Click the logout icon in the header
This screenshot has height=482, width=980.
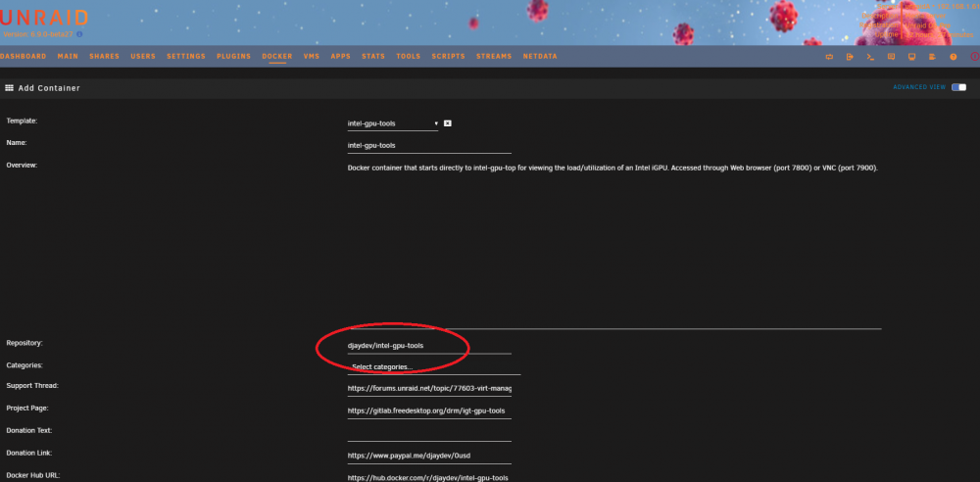(x=850, y=57)
